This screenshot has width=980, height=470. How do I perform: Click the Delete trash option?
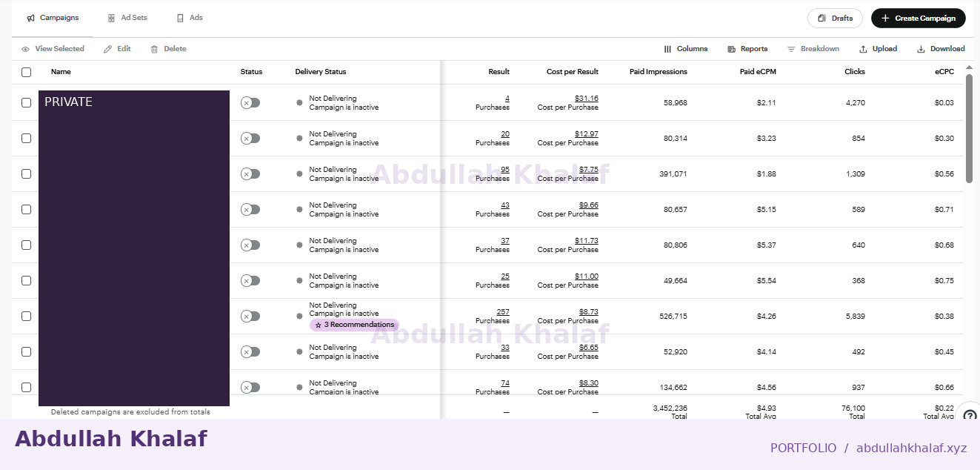168,49
